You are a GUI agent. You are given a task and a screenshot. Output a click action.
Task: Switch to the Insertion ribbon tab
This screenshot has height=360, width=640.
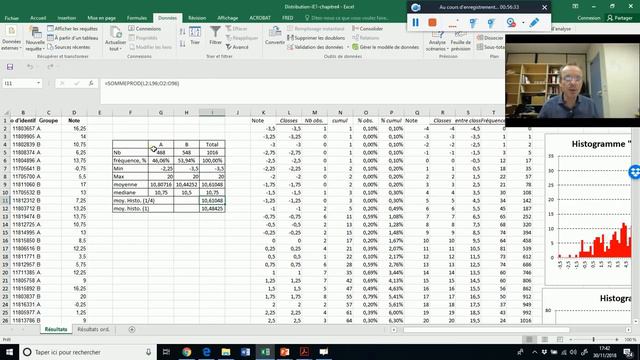pyautogui.click(x=67, y=18)
